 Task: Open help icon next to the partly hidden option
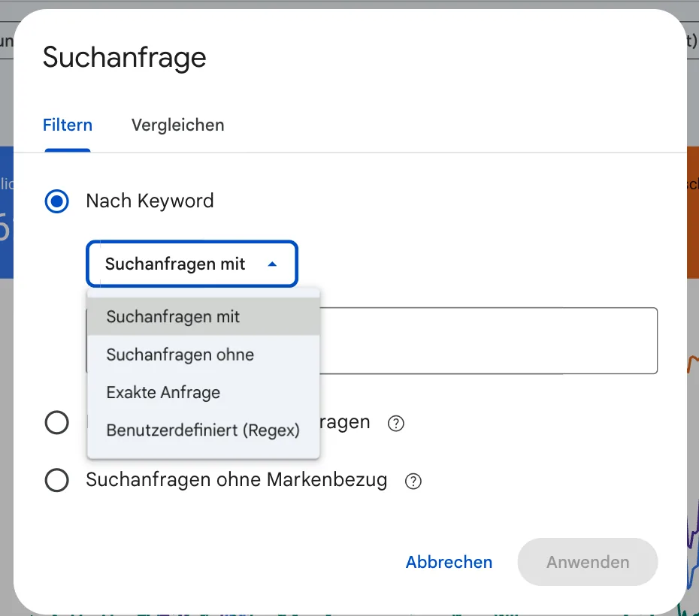click(396, 423)
